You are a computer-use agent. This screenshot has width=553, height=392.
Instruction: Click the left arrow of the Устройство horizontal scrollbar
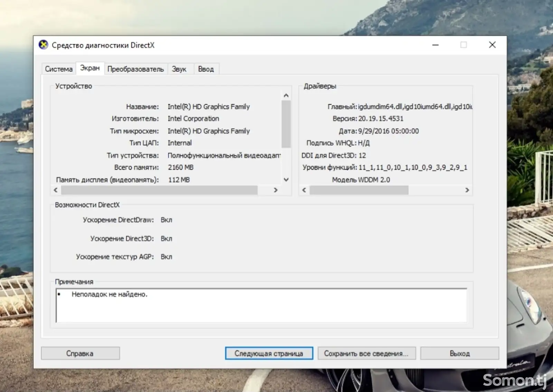(56, 190)
